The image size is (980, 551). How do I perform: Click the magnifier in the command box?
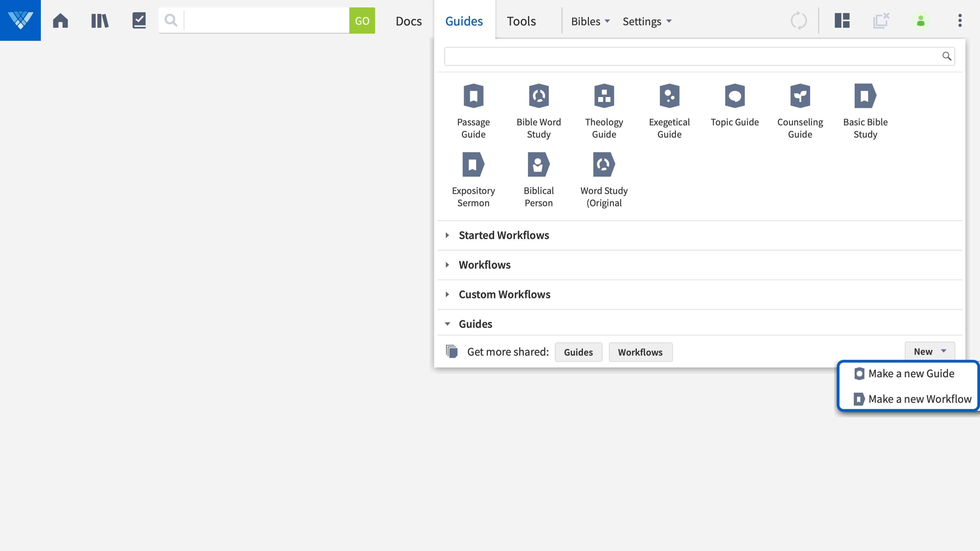[171, 20]
